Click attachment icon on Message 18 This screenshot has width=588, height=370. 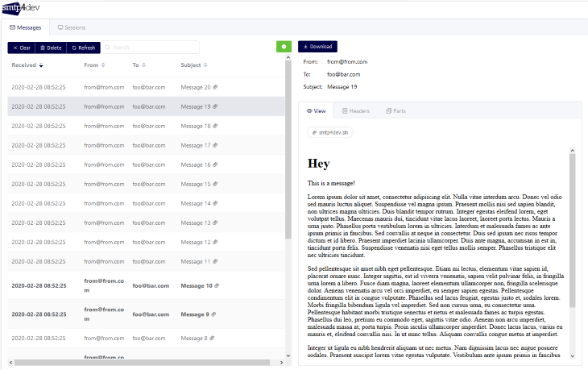click(215, 126)
